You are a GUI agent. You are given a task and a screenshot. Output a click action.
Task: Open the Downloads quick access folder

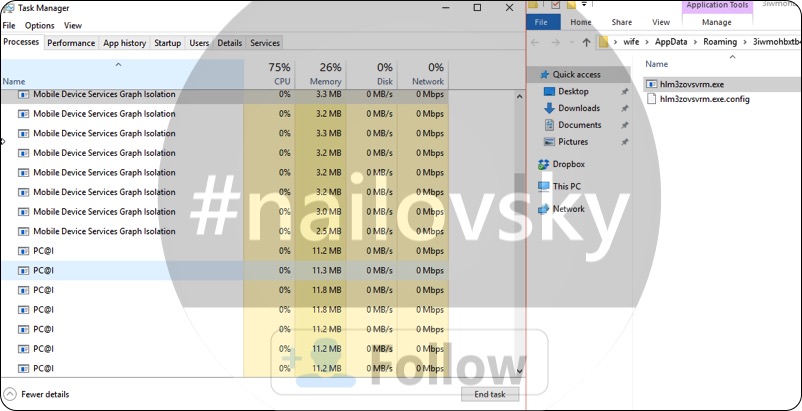[x=578, y=108]
